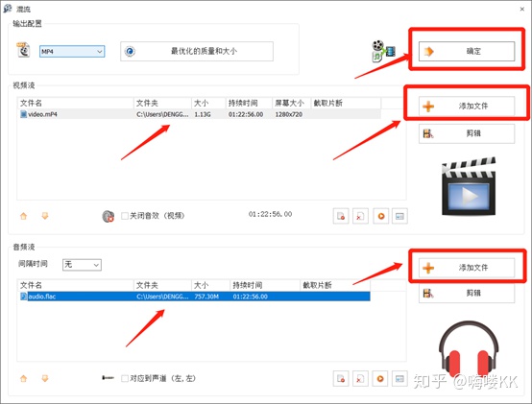Click the 混流 window app icon
The image size is (532, 404).
[x=8, y=9]
